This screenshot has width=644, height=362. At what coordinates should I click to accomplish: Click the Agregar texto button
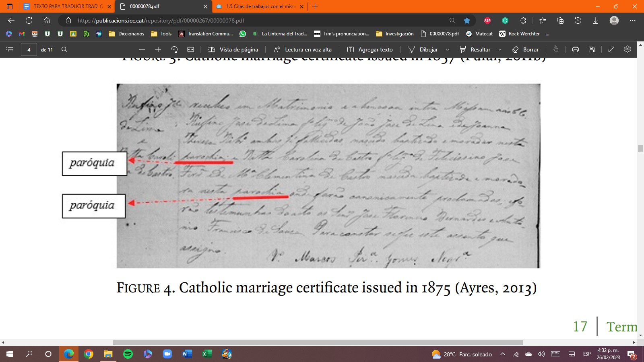(370, 49)
